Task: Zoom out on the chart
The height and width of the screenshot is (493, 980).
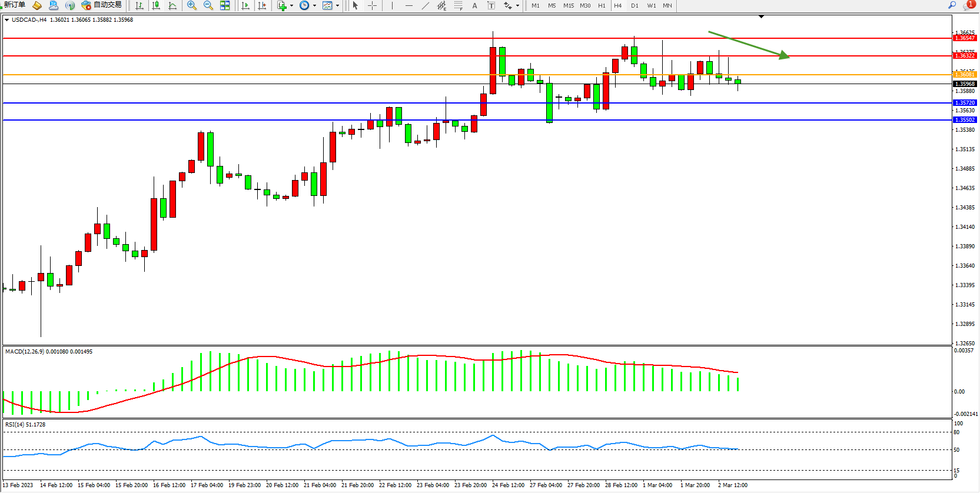Action: (x=208, y=6)
